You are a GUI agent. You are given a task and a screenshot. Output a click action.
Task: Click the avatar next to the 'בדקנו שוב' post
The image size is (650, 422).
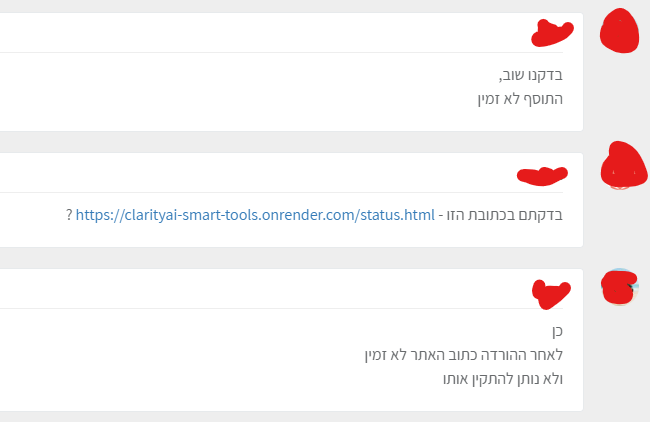(619, 31)
